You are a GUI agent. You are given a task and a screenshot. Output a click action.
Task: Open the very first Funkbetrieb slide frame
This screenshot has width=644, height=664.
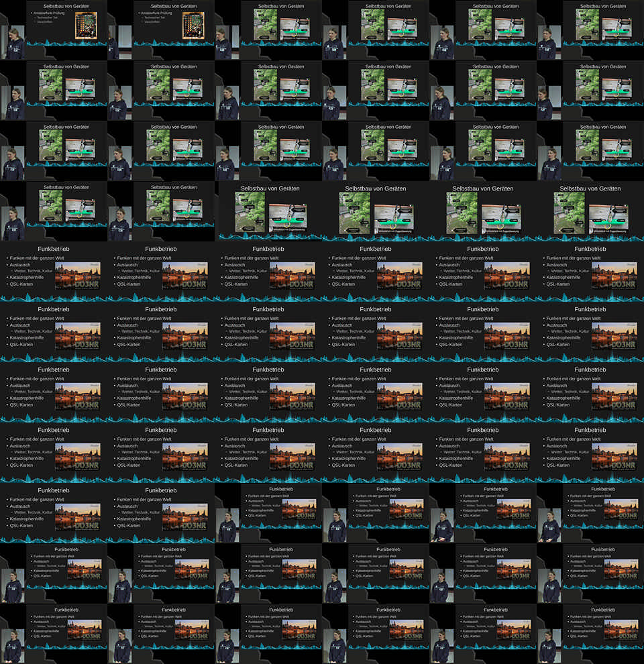coord(54,272)
